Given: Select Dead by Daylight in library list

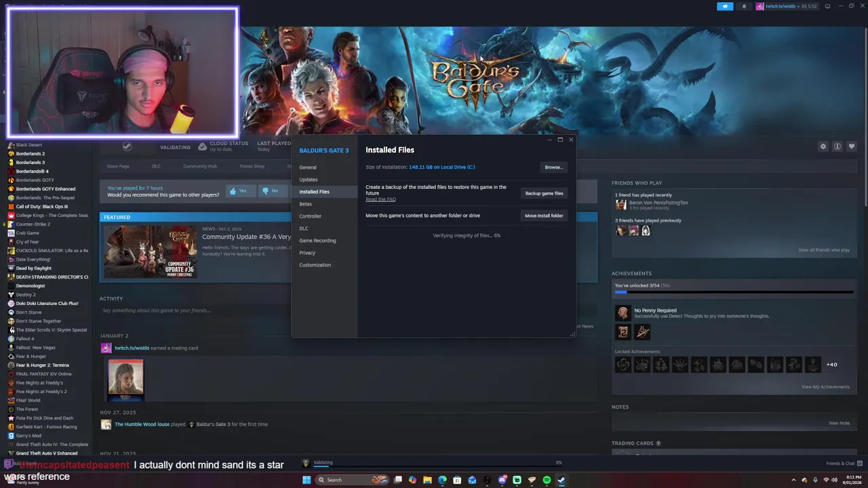Looking at the screenshot, I should [34, 268].
